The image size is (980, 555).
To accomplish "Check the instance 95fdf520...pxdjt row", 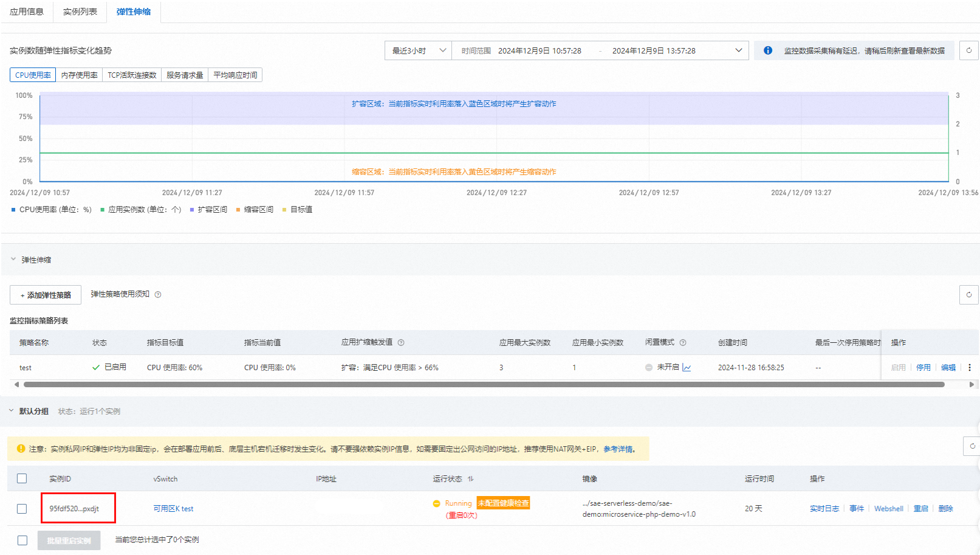I will pos(22,509).
